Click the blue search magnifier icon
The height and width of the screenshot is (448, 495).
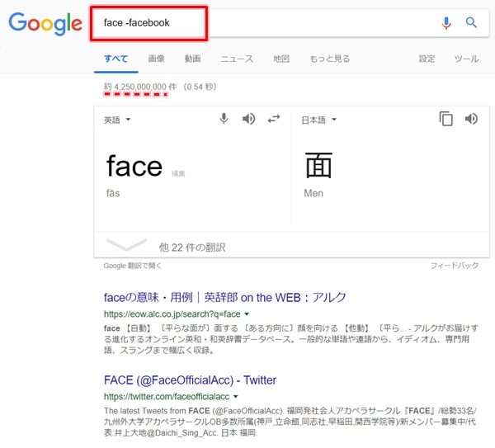pyautogui.click(x=471, y=22)
